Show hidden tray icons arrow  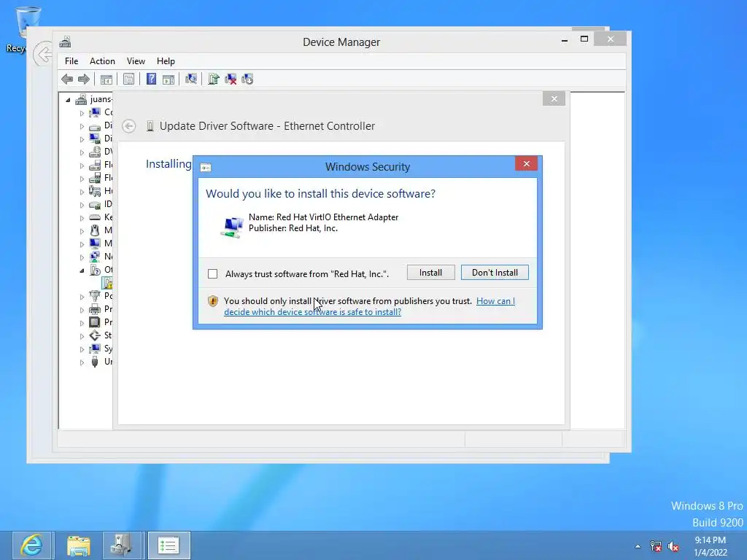click(x=638, y=546)
